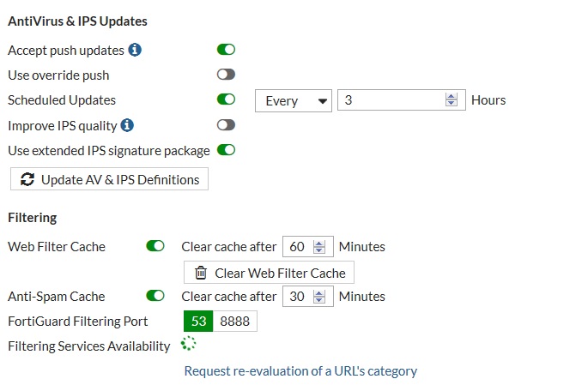This screenshot has width=588, height=391.
Task: Click stepper arrows on Anti-Spam minutes field
Action: 319,297
